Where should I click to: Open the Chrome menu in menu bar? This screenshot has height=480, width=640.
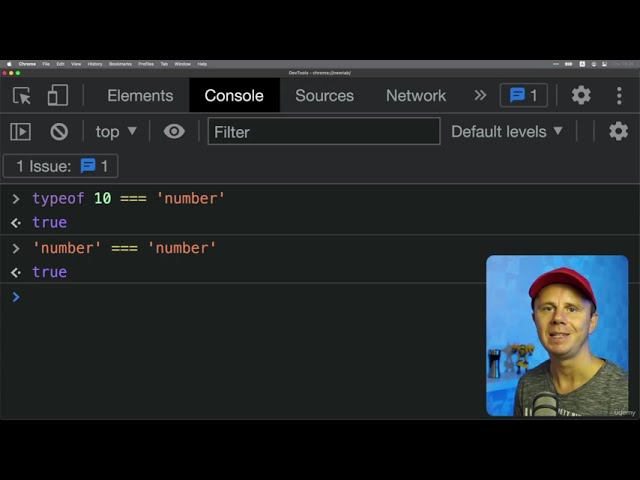pyautogui.click(x=27, y=63)
